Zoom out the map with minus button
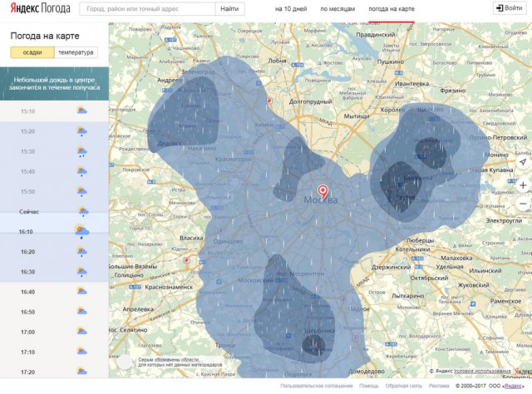Viewport: 532px width, 394px height. [x=523, y=204]
